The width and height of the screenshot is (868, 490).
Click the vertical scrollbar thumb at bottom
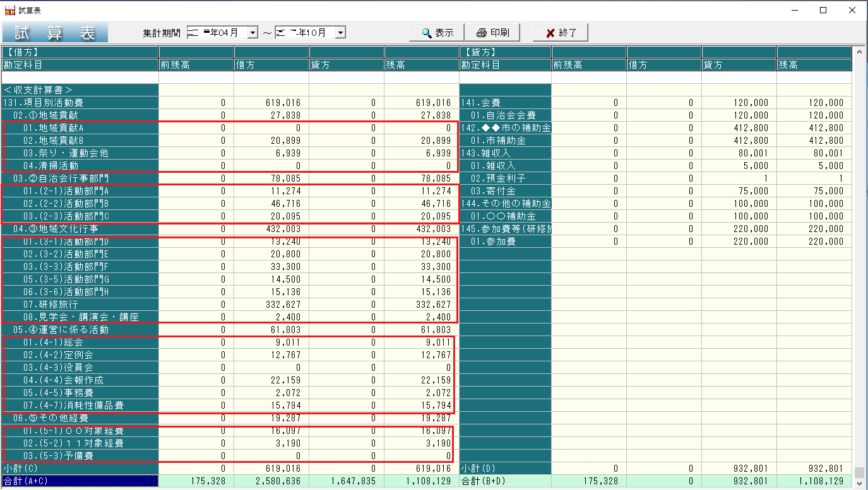tap(860, 473)
